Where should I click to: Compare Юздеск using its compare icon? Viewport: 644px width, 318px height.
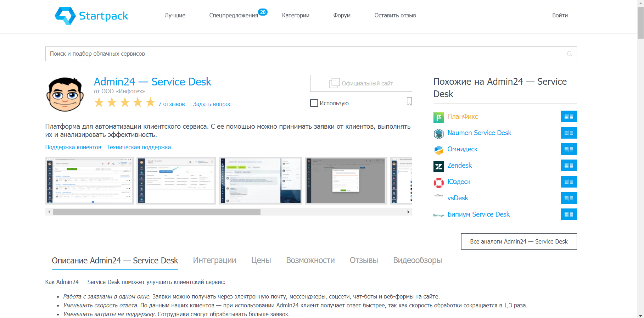[569, 182]
